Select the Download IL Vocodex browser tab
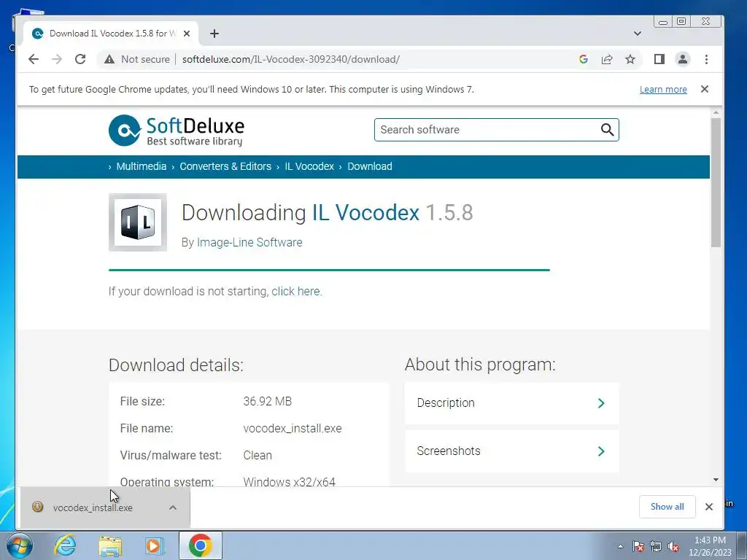This screenshot has height=560, width=747. point(111,34)
